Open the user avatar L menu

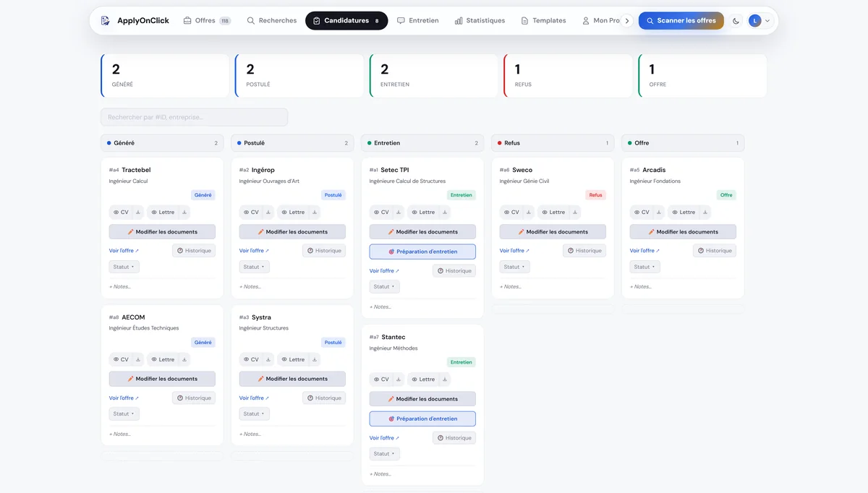(x=759, y=21)
